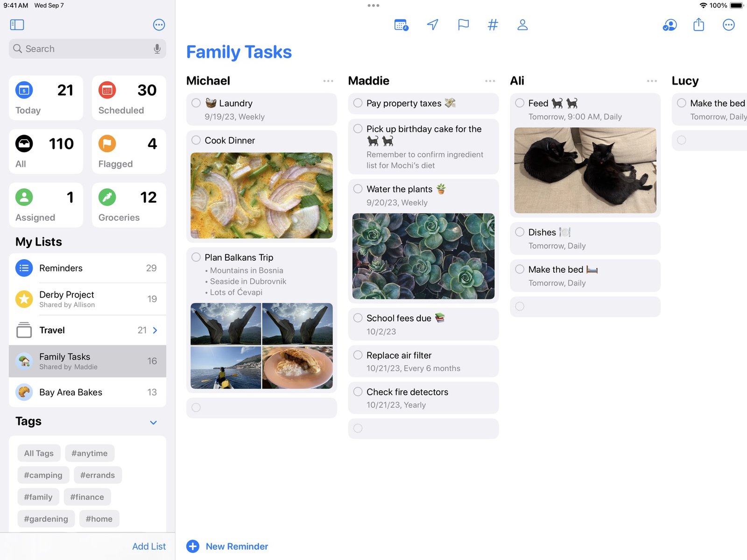Complete the Cook Dinner reminder
Viewport: 747px width, 560px height.
[196, 140]
